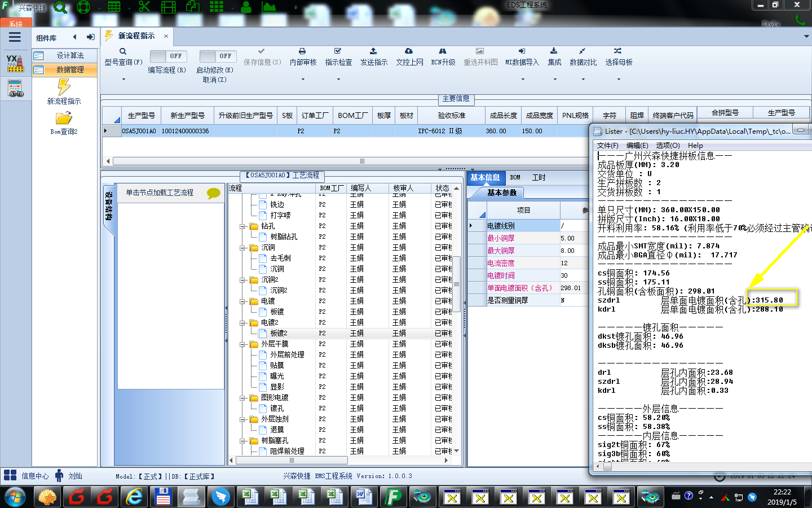
Task: Click the 最小铜厚 value 5.00 cell
Action: tap(574, 238)
